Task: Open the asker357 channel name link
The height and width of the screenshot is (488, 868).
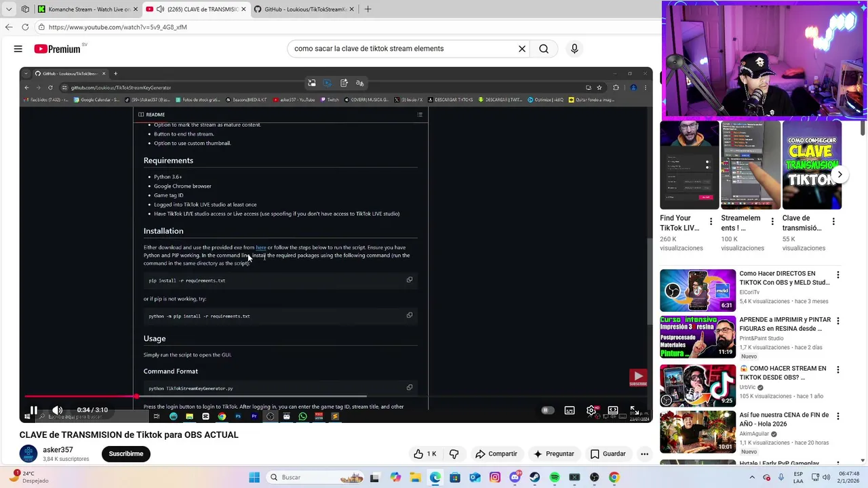Action: click(x=58, y=450)
